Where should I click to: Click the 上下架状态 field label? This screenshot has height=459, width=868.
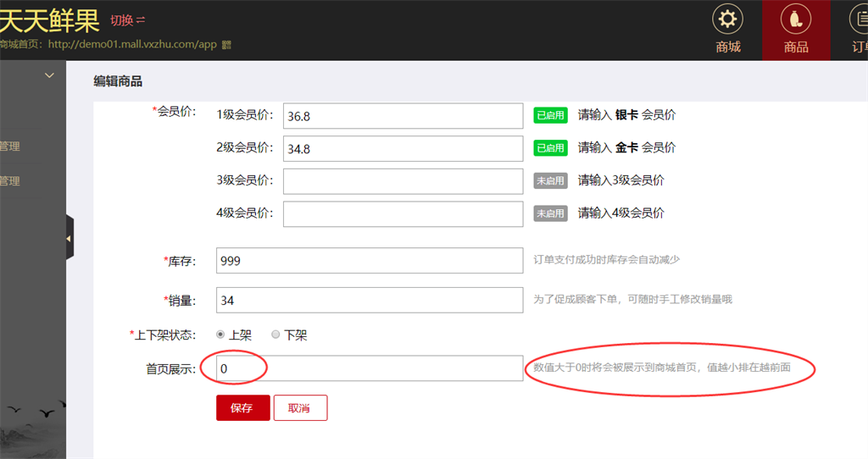tap(163, 335)
